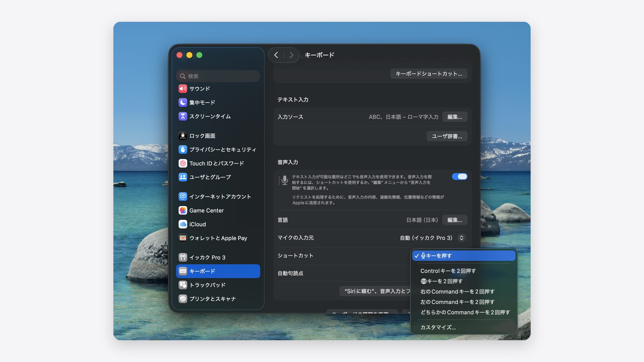Open トラックパッド in sidebar
This screenshot has width=644, height=362.
(x=218, y=285)
